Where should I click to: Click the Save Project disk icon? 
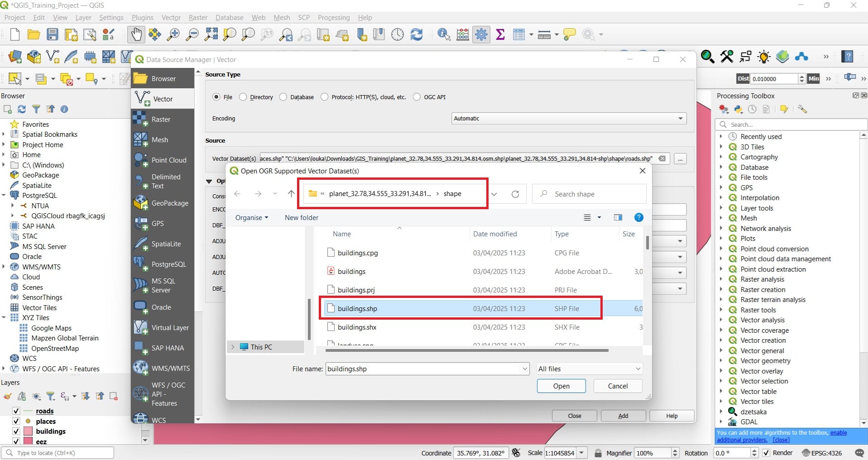pyautogui.click(x=53, y=34)
